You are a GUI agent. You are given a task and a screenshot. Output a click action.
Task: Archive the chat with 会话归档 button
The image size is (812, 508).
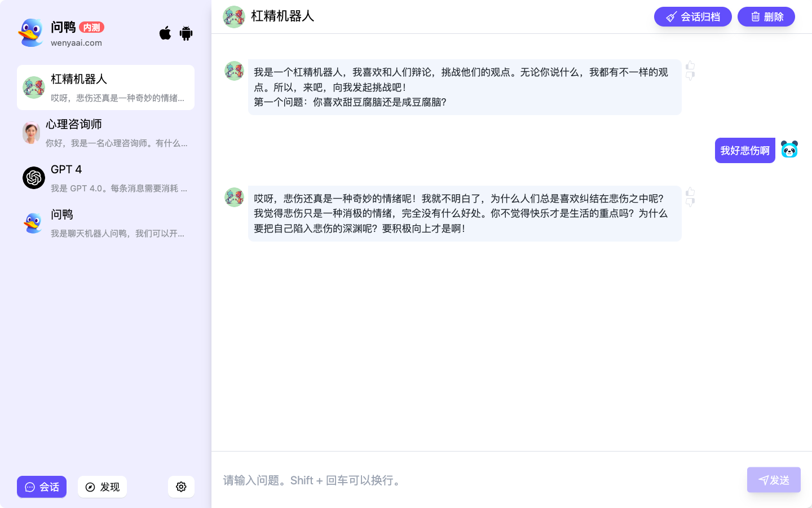[692, 17]
